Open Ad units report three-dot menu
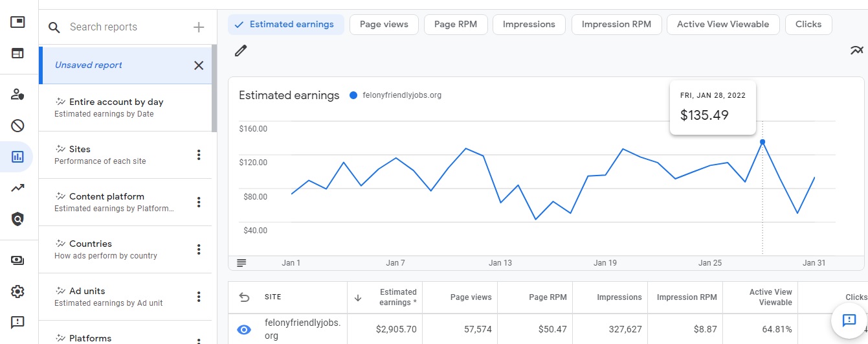Screen dimensions: 868x344 point(199,297)
